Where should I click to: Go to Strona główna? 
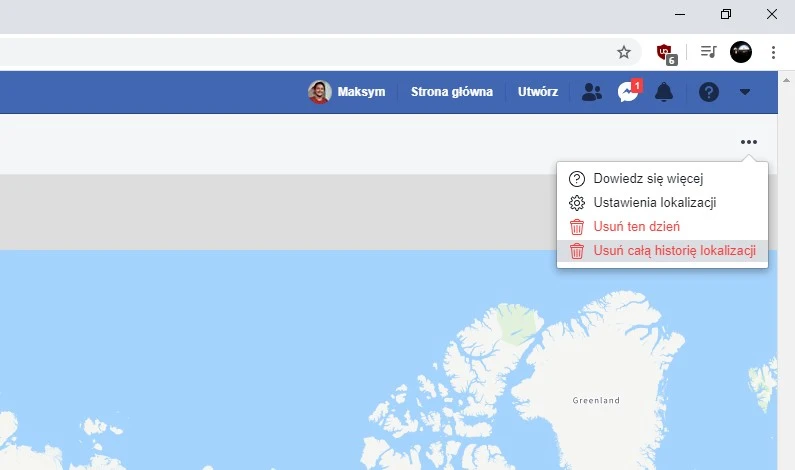[x=451, y=92]
